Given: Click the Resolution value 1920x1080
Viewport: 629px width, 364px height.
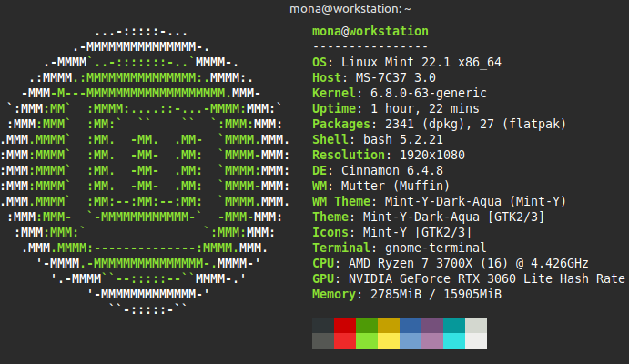Looking at the screenshot, I should (432, 155).
